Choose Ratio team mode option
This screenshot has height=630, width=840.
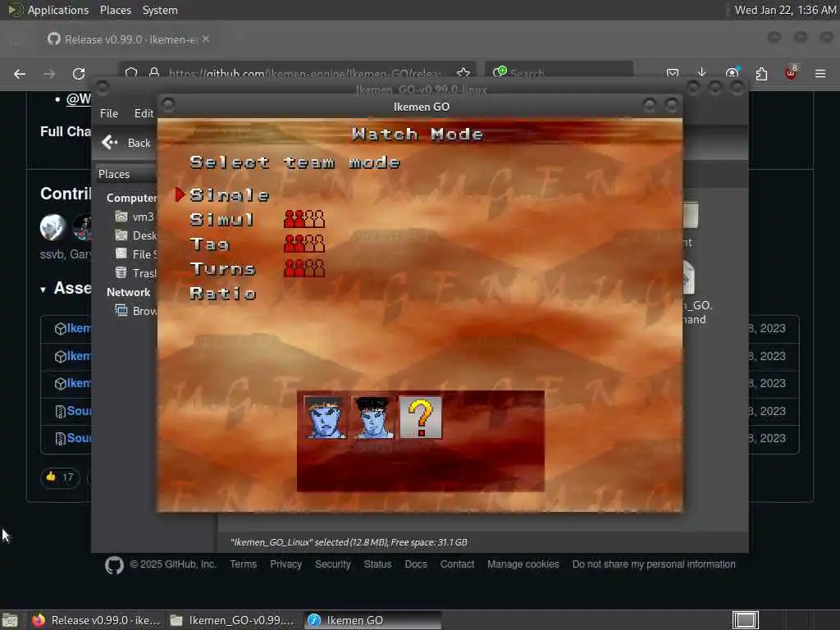click(x=223, y=293)
